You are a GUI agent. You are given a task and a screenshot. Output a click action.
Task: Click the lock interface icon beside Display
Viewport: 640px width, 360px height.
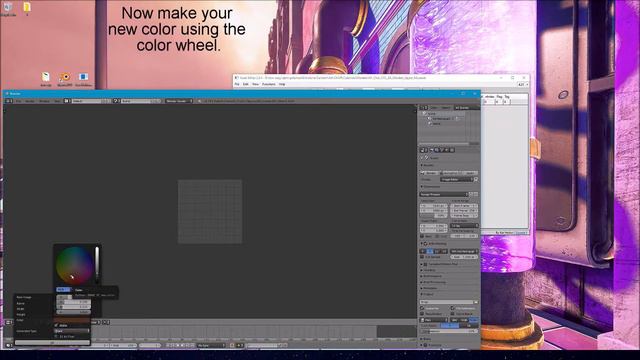pyautogui.click(x=476, y=180)
